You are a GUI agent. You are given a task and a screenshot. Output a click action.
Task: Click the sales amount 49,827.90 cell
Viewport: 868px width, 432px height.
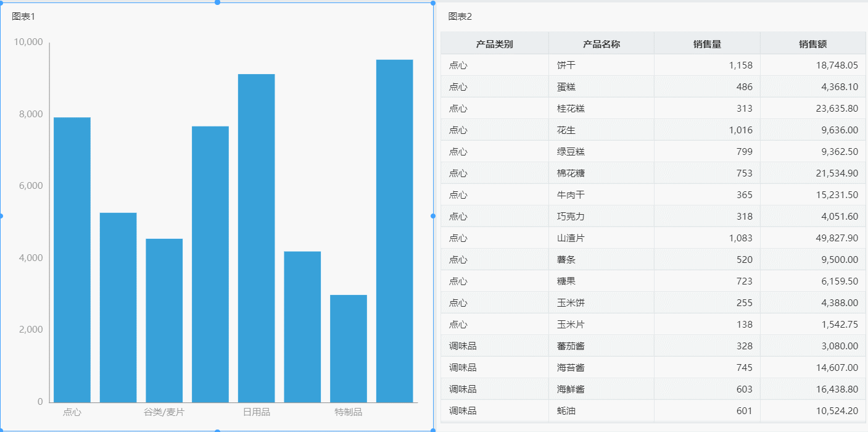[813, 238]
